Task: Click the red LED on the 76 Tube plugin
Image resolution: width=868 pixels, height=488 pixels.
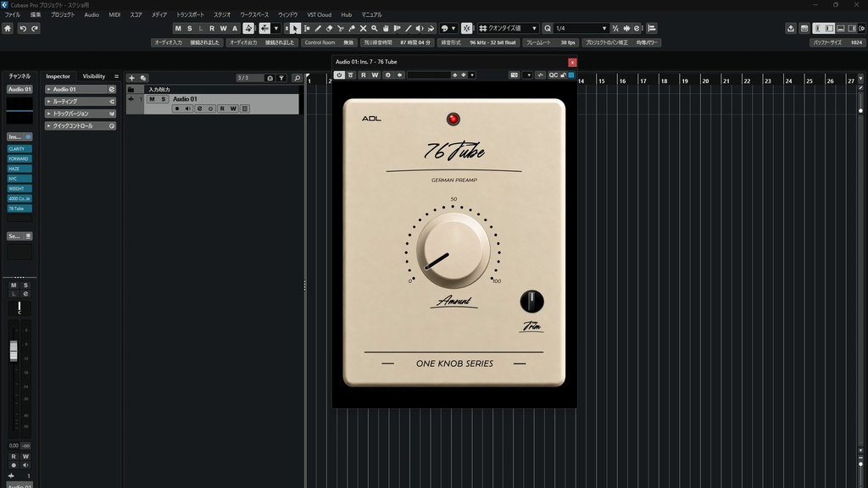Action: (x=453, y=119)
